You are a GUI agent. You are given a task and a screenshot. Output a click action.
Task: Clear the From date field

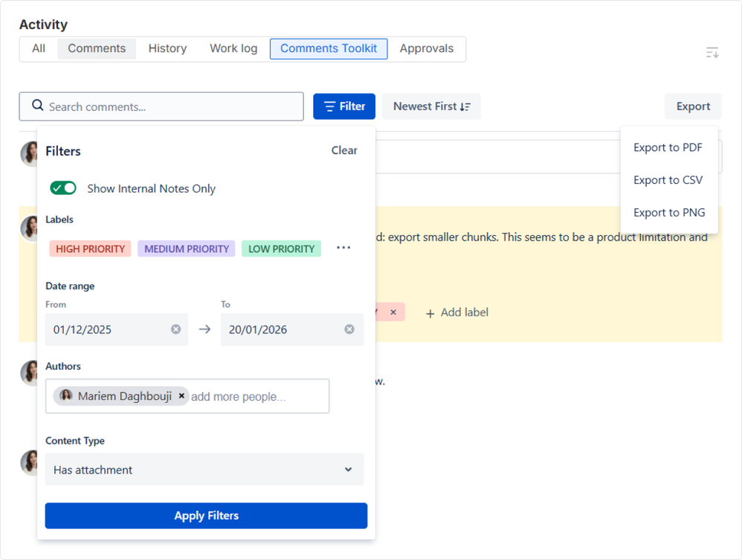pyautogui.click(x=175, y=329)
